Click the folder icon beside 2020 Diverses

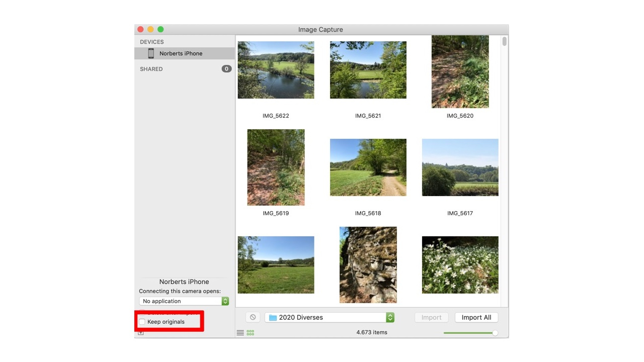[273, 318]
